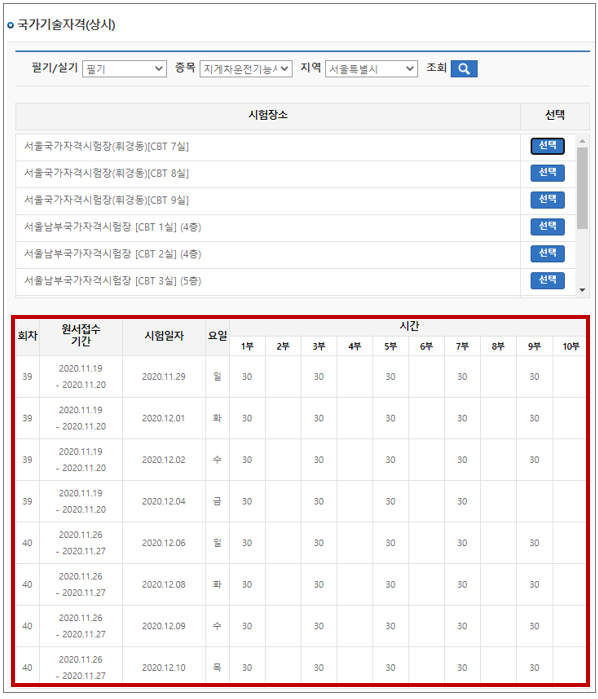Image resolution: width=598 pixels, height=699 pixels.
Task: Click venue text 서울남부국가자격시험장 [CBT 2실] (4층)
Action: 113,254
